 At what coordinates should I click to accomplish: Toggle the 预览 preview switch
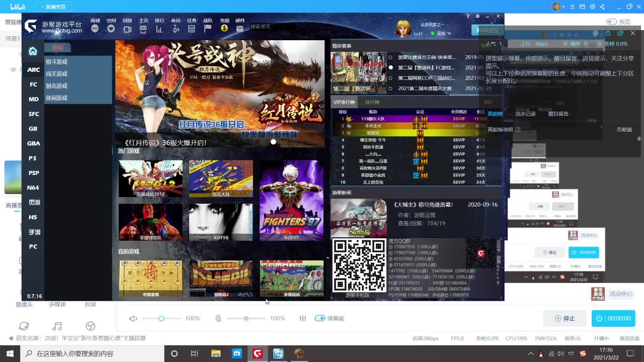[x=612, y=22]
